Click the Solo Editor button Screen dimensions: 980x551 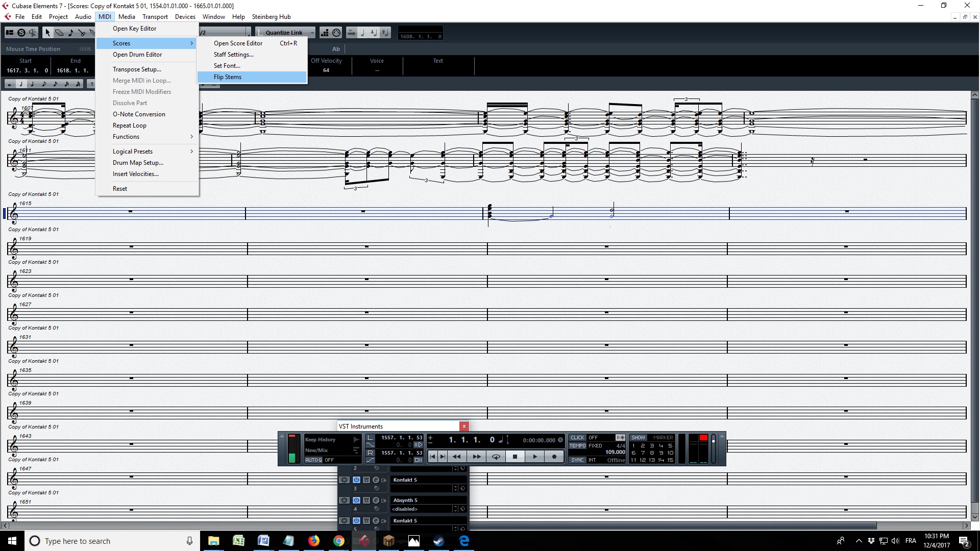tap(21, 33)
